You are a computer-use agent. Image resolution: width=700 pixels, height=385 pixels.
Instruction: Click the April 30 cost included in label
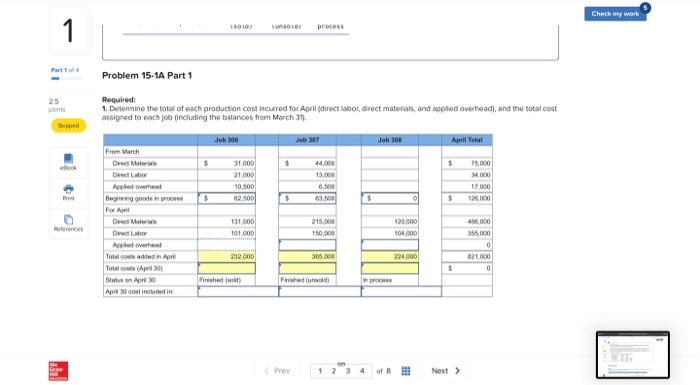[140, 292]
